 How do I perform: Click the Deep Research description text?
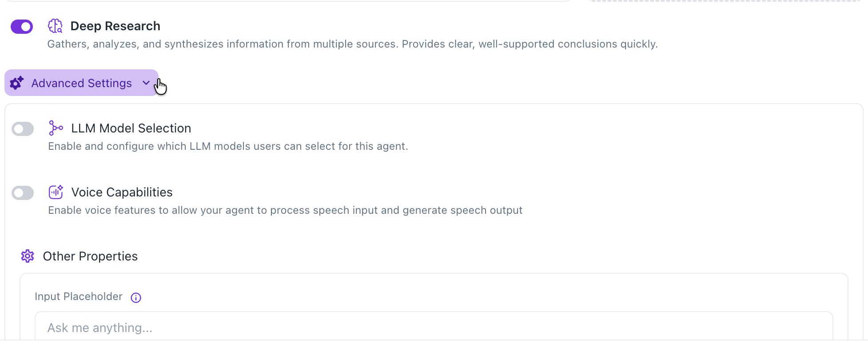(x=352, y=44)
